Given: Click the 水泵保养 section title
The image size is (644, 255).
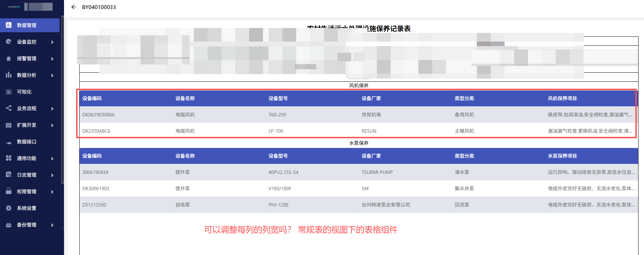Looking at the screenshot, I should point(359,143).
